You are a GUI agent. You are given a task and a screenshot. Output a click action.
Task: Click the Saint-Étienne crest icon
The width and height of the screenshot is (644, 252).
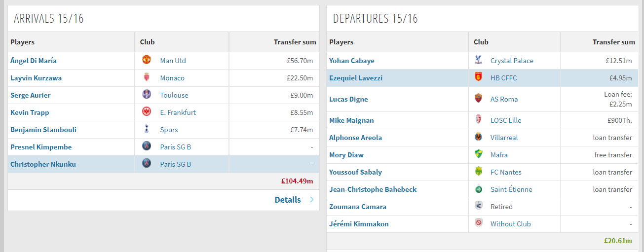(x=478, y=189)
